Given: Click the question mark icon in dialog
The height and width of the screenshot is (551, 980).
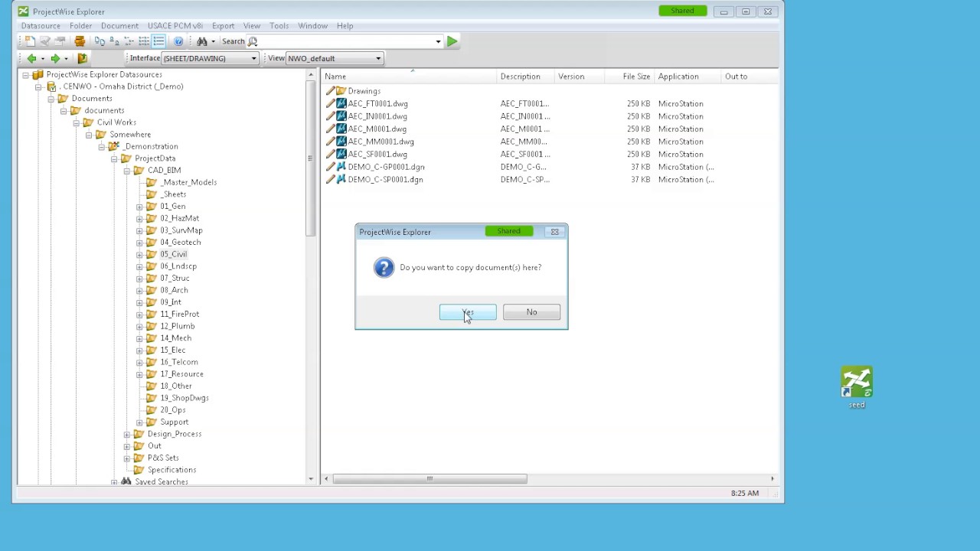Looking at the screenshot, I should pyautogui.click(x=384, y=268).
